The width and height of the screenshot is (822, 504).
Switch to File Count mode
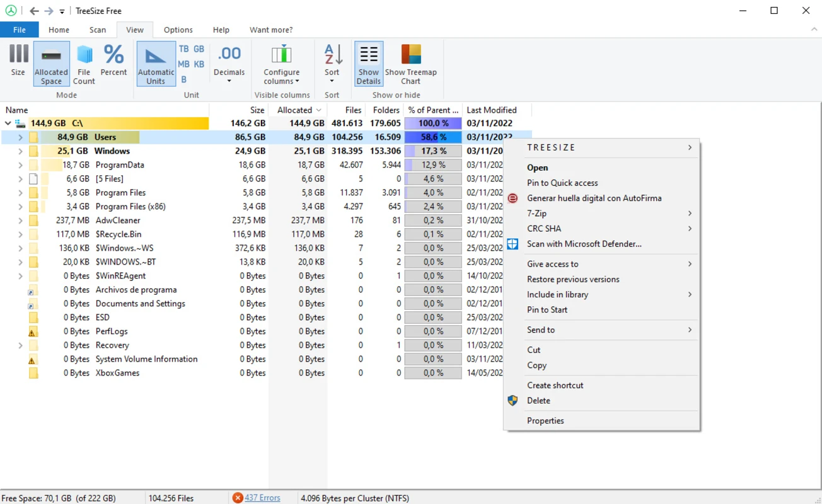pyautogui.click(x=83, y=62)
